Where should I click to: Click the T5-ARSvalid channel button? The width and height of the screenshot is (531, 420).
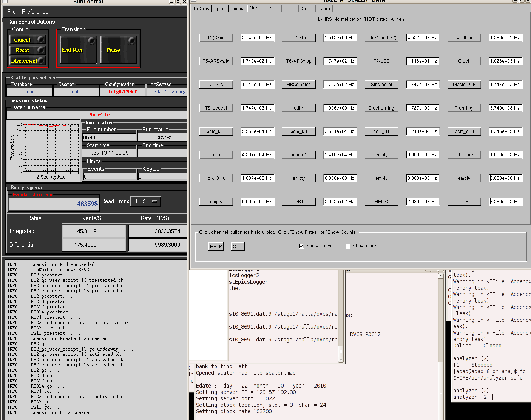pos(216,61)
